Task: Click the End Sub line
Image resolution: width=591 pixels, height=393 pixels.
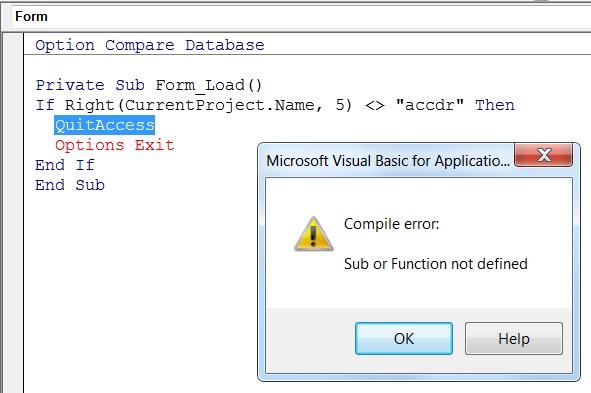Action: tap(70, 185)
